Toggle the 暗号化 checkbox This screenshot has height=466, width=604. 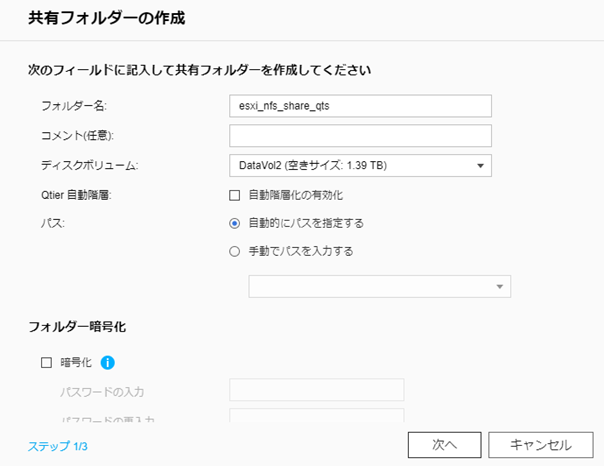click(x=46, y=363)
